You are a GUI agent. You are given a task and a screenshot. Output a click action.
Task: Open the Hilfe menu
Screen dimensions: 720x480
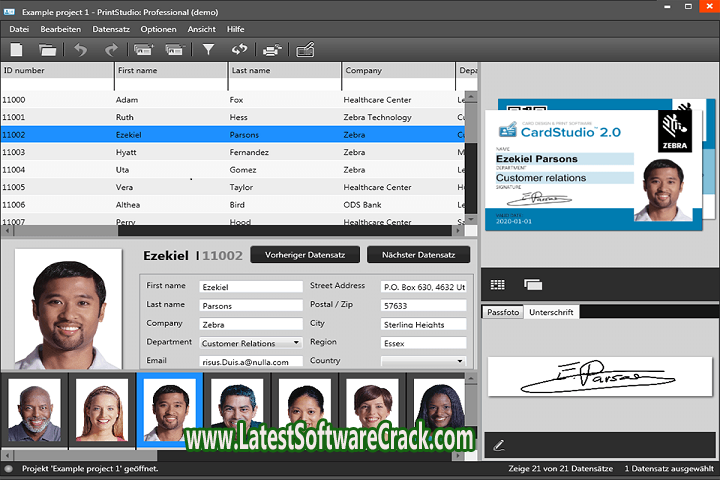235,29
